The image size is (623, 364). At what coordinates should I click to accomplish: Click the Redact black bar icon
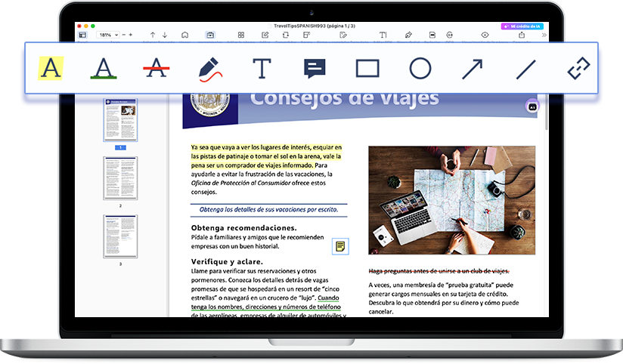tap(432, 35)
